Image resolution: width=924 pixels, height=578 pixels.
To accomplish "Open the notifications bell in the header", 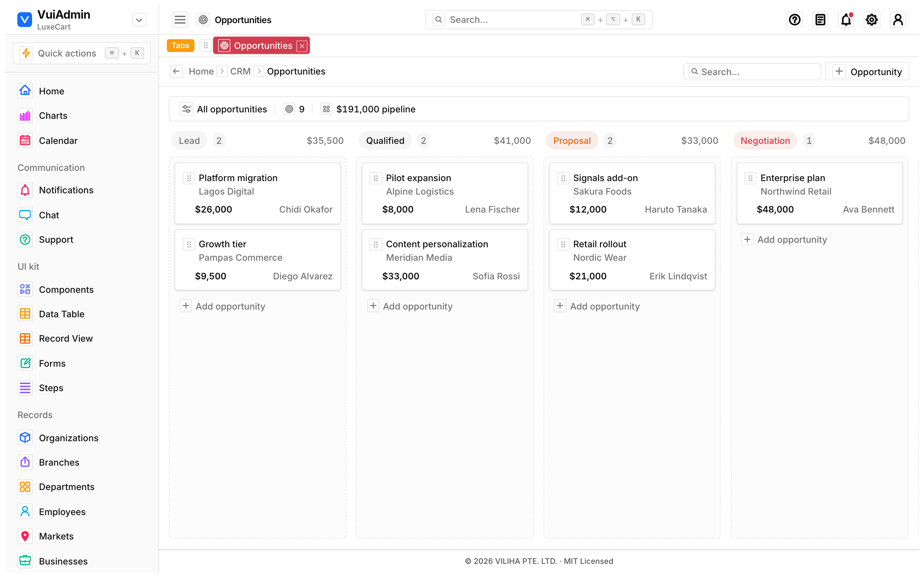I will pyautogui.click(x=846, y=20).
